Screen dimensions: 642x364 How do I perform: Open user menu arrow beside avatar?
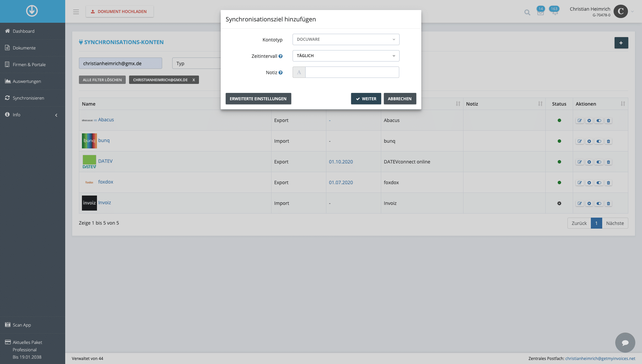tap(632, 12)
